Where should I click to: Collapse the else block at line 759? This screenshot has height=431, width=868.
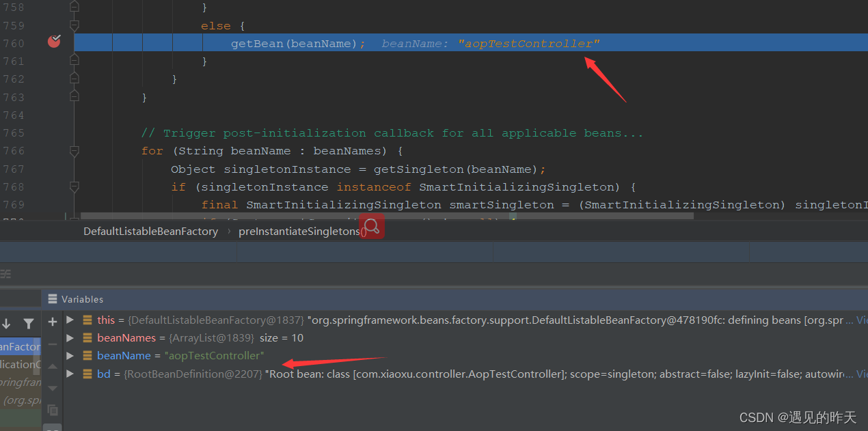click(x=74, y=26)
